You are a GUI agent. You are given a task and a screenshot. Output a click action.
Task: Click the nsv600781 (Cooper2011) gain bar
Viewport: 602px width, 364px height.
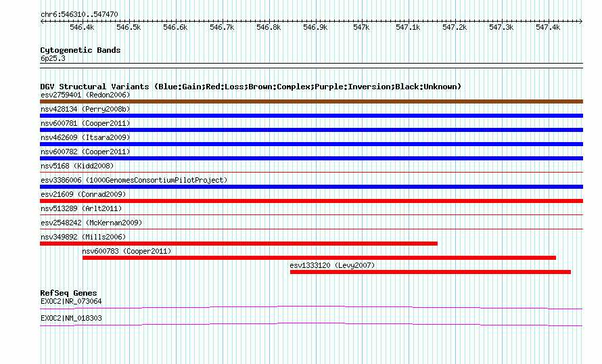(311, 130)
